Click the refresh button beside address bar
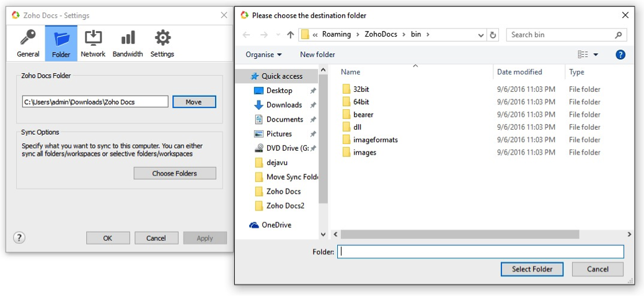Viewport: 644px width, 296px height. coord(493,35)
